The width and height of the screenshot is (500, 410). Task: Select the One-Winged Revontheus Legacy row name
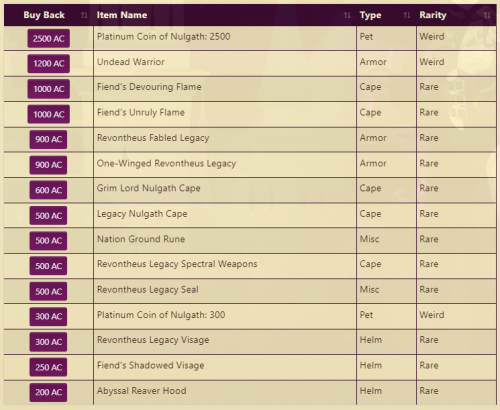(x=166, y=163)
